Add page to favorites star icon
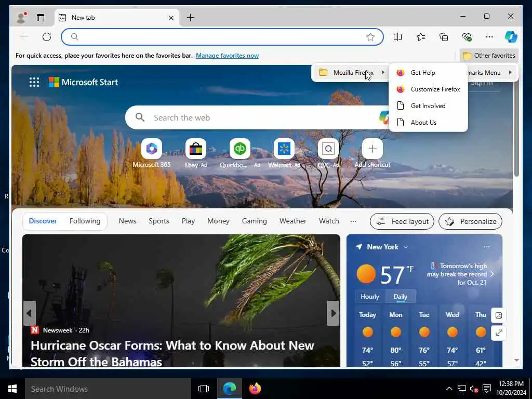This screenshot has height=399, width=532. [x=370, y=37]
